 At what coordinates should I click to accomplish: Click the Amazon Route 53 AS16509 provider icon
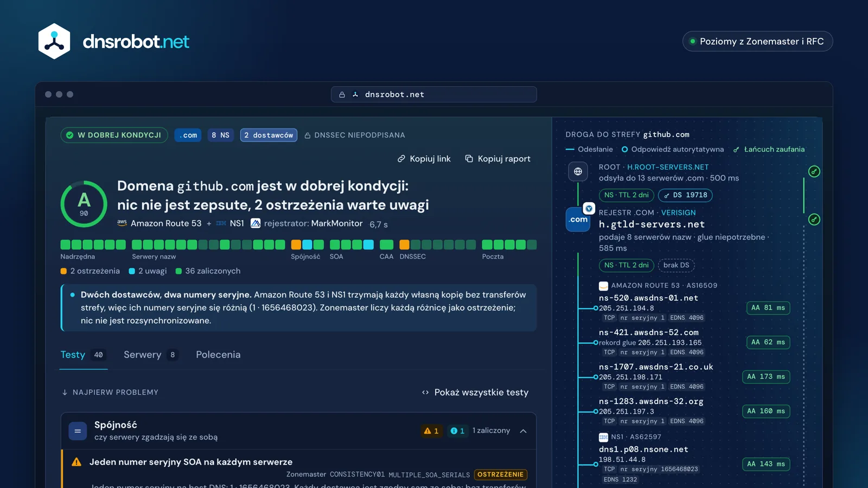[603, 286]
